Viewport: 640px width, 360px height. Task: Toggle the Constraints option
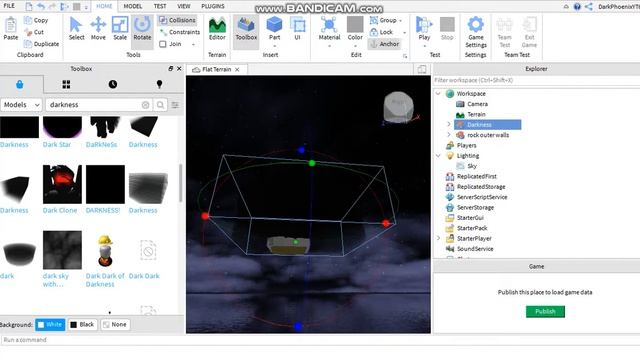pyautogui.click(x=180, y=32)
